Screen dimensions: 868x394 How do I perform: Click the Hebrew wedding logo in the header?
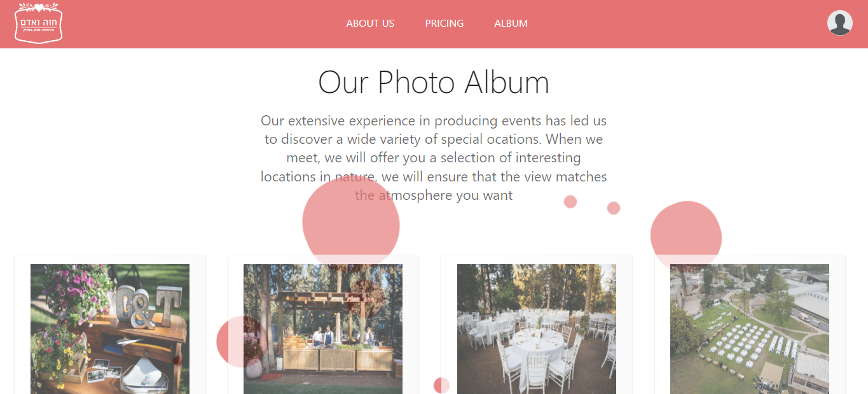[x=38, y=23]
